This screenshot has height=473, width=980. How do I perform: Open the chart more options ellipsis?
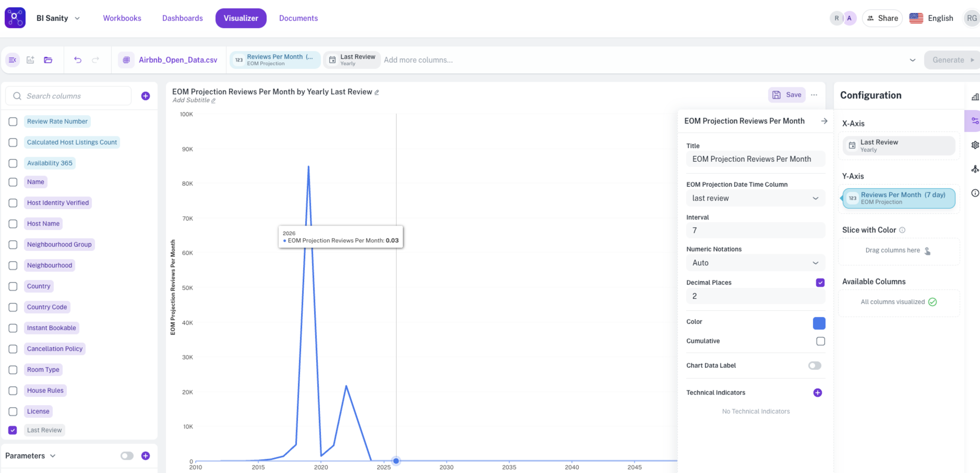814,95
